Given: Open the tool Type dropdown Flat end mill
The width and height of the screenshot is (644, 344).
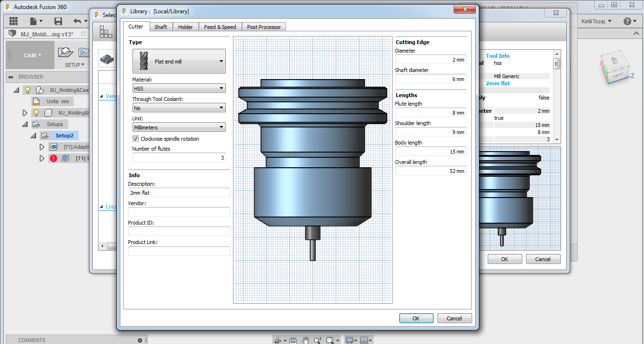Looking at the screenshot, I should coord(179,61).
